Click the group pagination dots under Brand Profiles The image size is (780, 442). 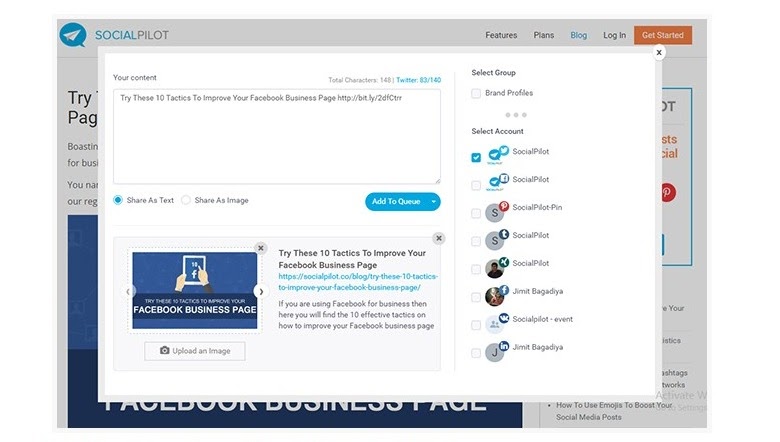(x=515, y=115)
